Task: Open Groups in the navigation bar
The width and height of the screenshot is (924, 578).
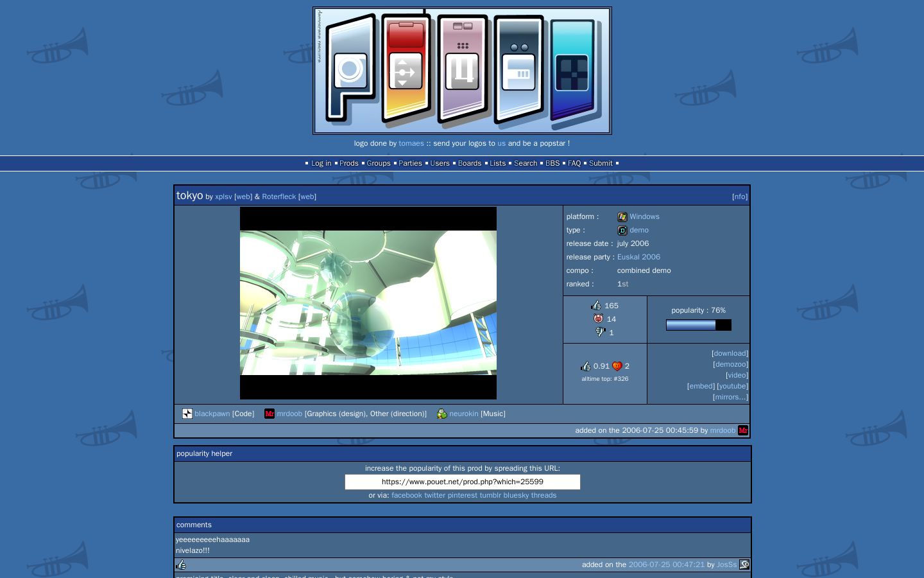Action: (x=379, y=163)
